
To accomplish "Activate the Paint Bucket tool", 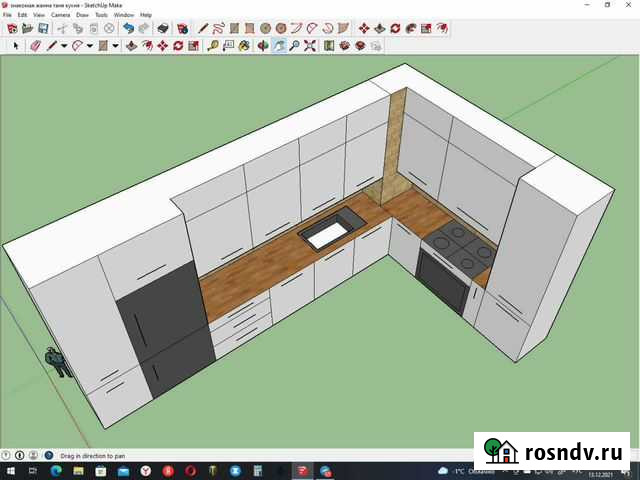I will click(x=246, y=45).
